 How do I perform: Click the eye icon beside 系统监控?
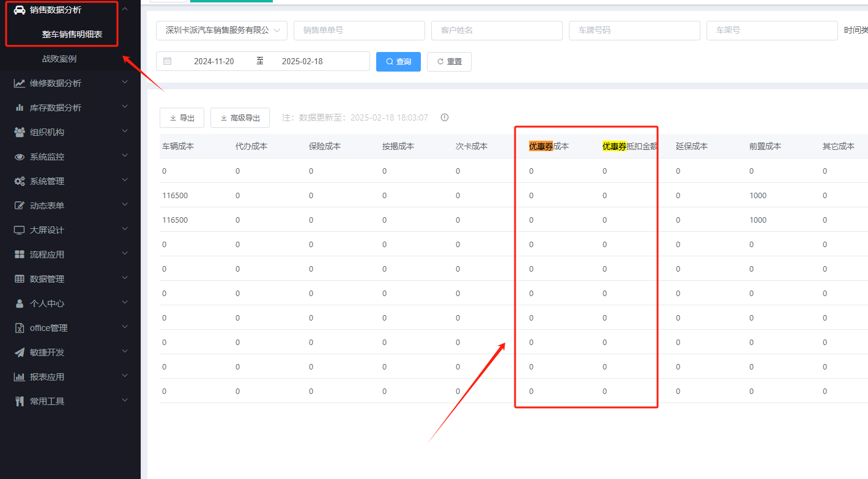[x=20, y=157]
